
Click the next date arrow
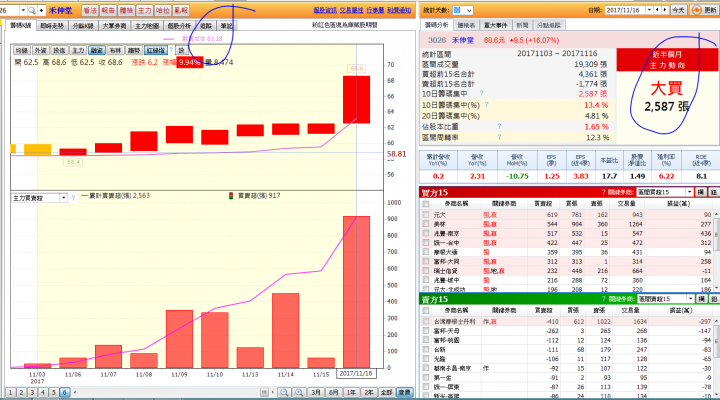tap(664, 10)
